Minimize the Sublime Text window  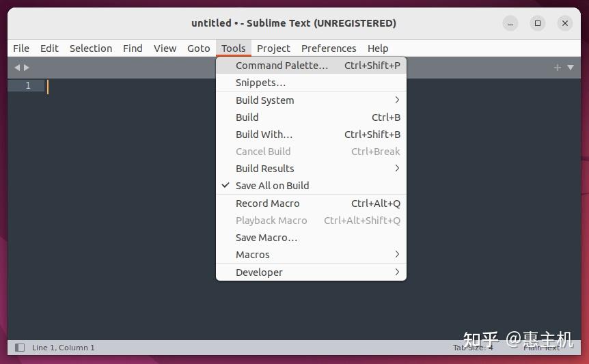(510, 23)
